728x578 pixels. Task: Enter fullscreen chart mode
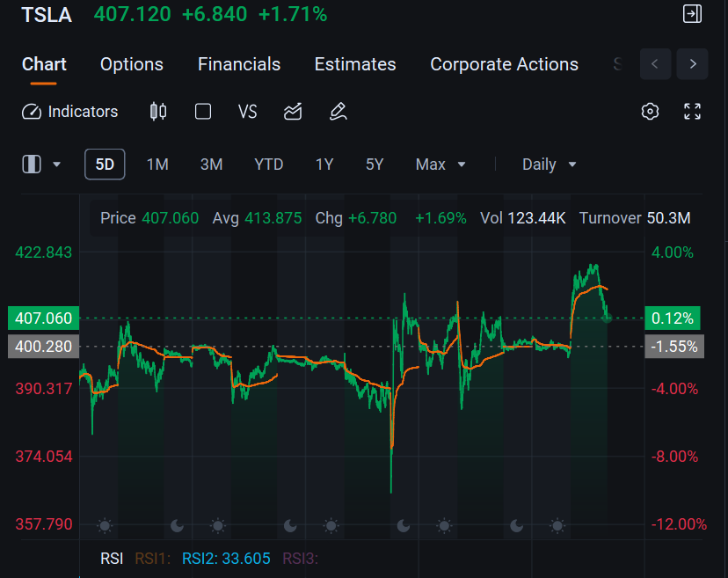coord(692,112)
